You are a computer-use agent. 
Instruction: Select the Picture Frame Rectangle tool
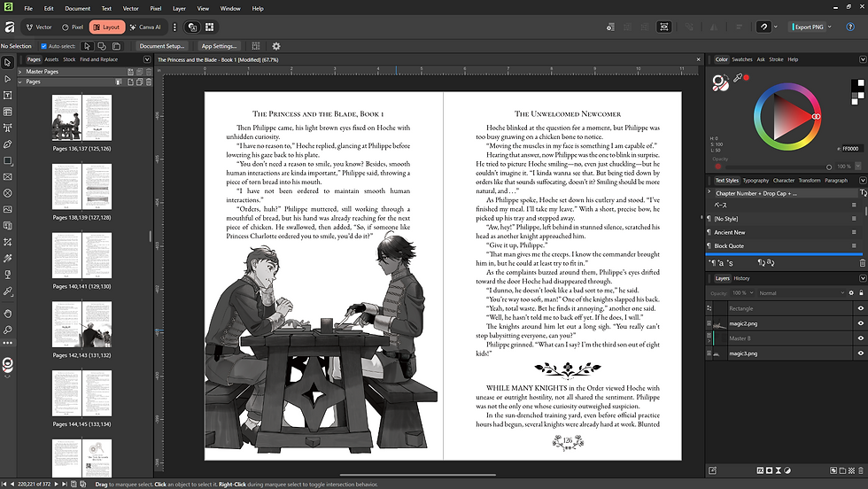[7, 176]
